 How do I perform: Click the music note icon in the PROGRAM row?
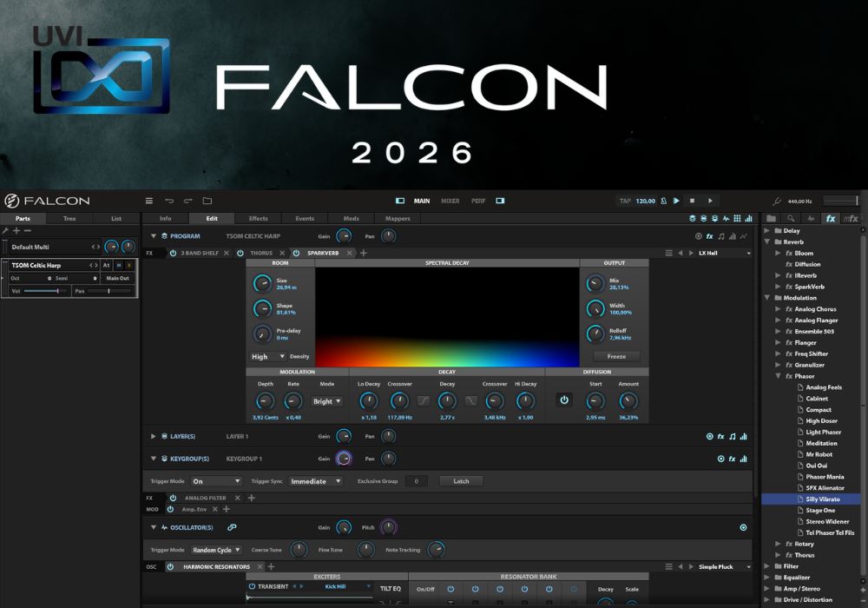(721, 235)
